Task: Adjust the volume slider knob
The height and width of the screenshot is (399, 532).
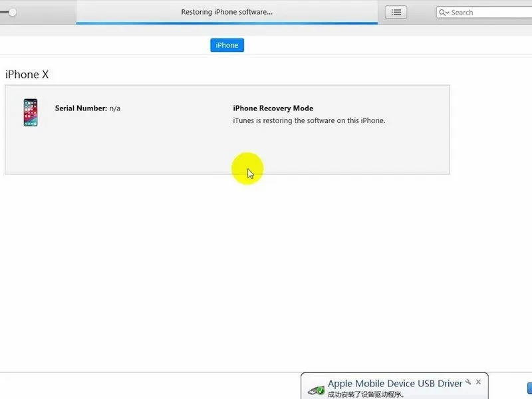Action: tap(12, 12)
